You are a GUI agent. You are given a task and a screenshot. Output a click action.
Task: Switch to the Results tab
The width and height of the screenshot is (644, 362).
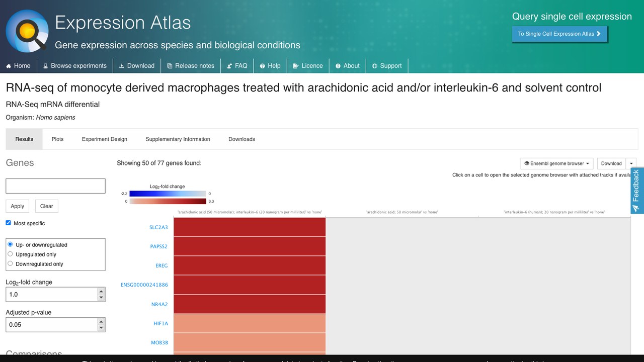tap(24, 139)
